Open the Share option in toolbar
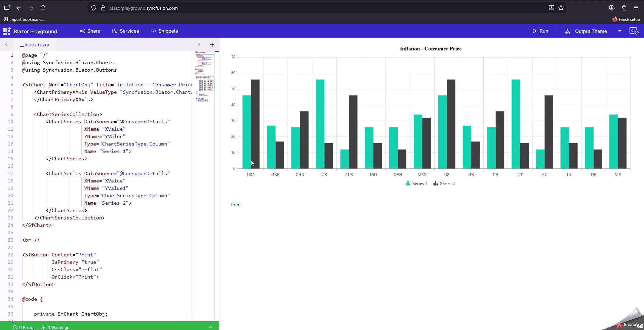The width and height of the screenshot is (644, 330). click(x=90, y=31)
